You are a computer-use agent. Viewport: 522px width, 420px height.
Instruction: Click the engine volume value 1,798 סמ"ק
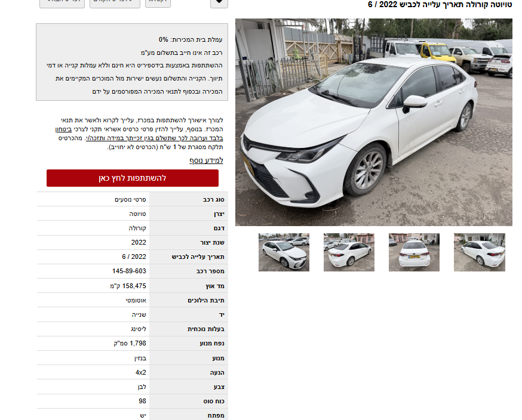[130, 343]
